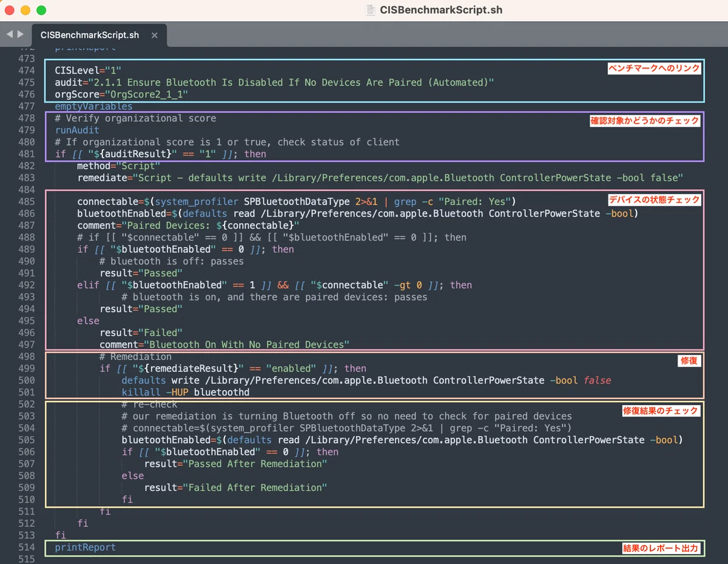Click method="Script" text
The width and height of the screenshot is (728, 564).
tap(118, 166)
